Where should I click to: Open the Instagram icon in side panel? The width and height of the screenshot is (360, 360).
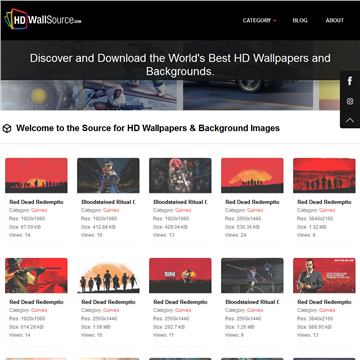(x=350, y=101)
